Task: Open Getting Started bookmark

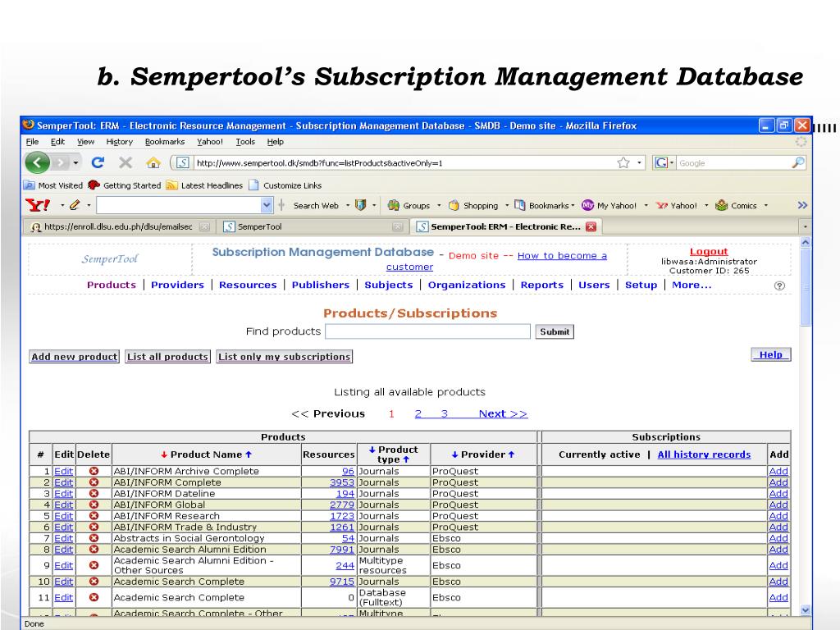Action: [x=125, y=185]
